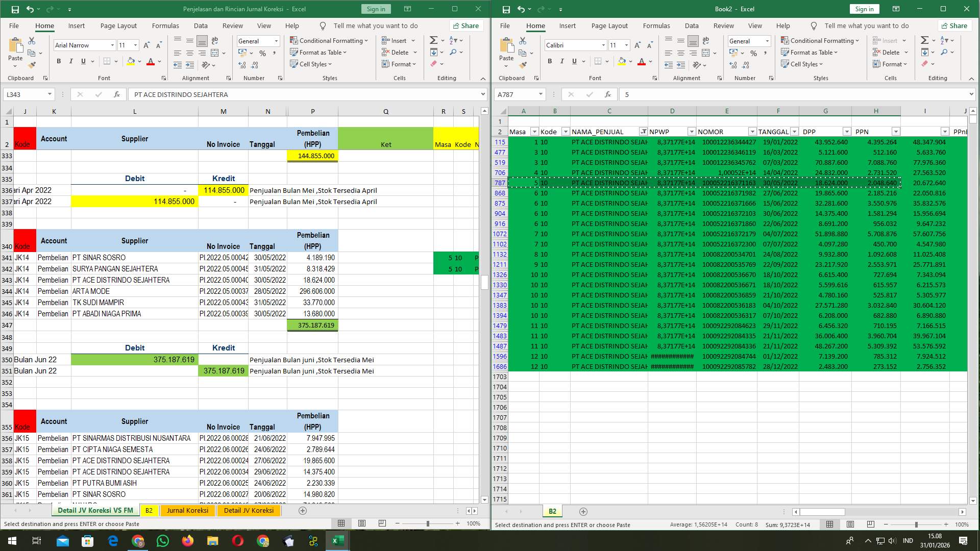Open Conditional Formatting options
This screenshot has width=980, height=551.
click(x=329, y=40)
